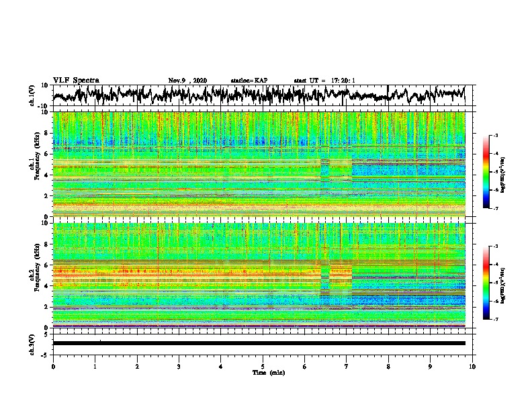Select time axis tick label "0"
This screenshot has height=411, width=532.
pyautogui.click(x=53, y=367)
